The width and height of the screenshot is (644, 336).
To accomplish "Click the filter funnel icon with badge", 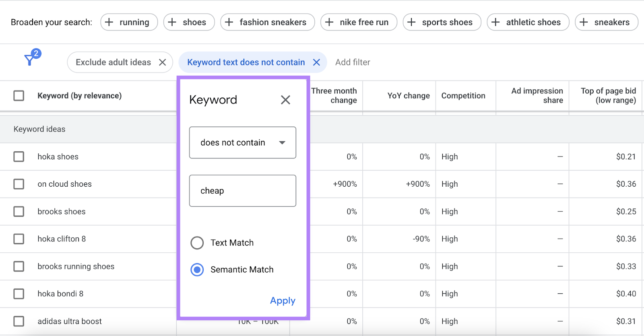I will 32,58.
